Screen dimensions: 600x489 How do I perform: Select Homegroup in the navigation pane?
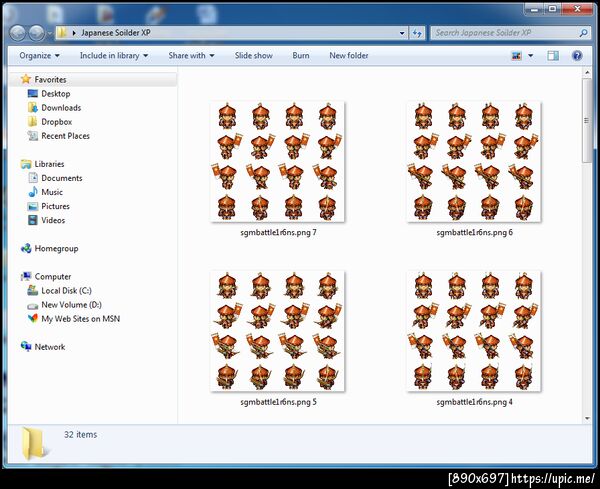click(x=56, y=248)
